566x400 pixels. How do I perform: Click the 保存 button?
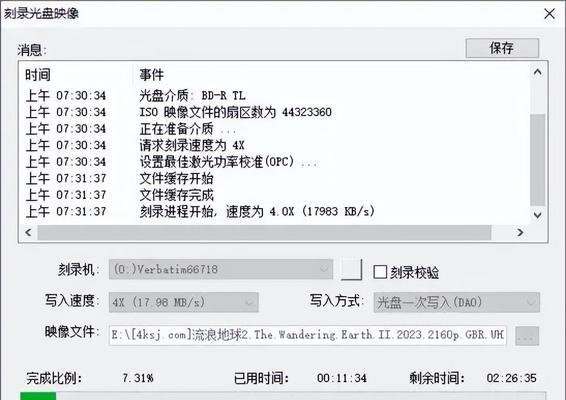click(502, 48)
